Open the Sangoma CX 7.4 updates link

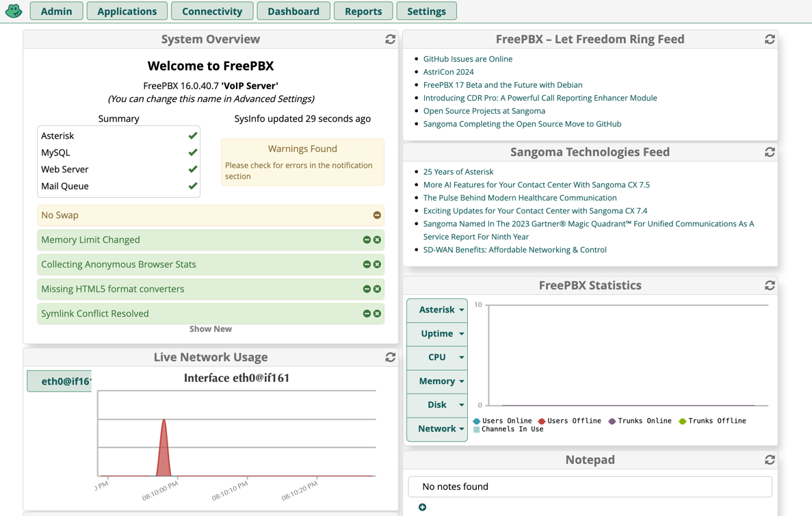point(535,211)
